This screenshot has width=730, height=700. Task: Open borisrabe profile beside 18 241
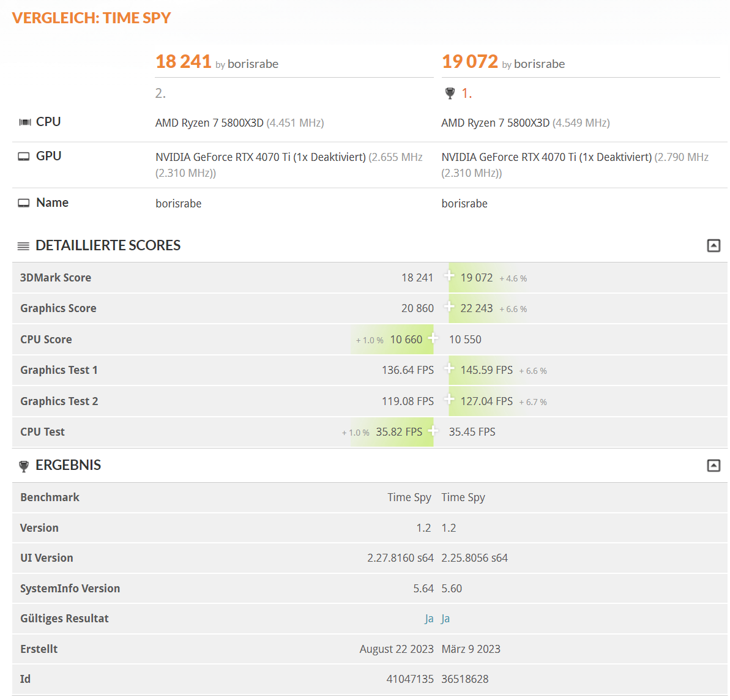tap(253, 64)
